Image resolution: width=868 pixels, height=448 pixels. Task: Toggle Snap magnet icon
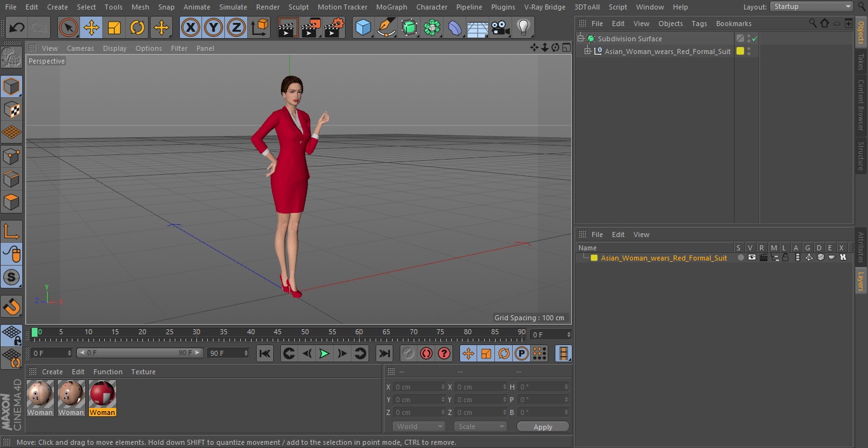pyautogui.click(x=11, y=307)
